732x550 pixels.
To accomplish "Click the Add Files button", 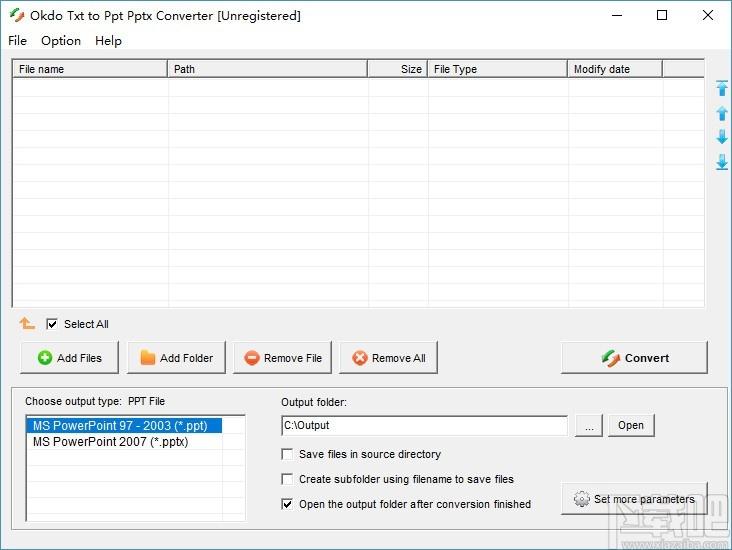I will coord(69,358).
